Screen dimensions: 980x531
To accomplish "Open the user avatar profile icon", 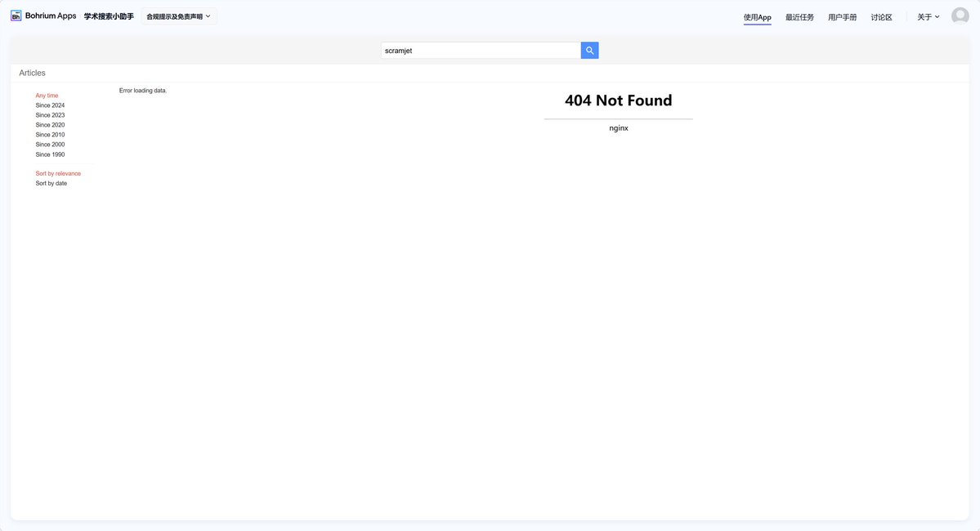I will click(x=960, y=16).
